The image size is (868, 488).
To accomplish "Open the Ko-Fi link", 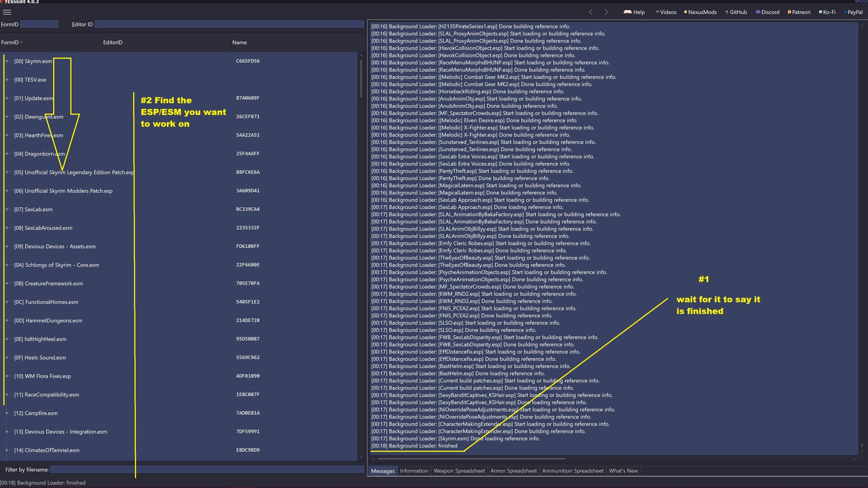I will (827, 12).
